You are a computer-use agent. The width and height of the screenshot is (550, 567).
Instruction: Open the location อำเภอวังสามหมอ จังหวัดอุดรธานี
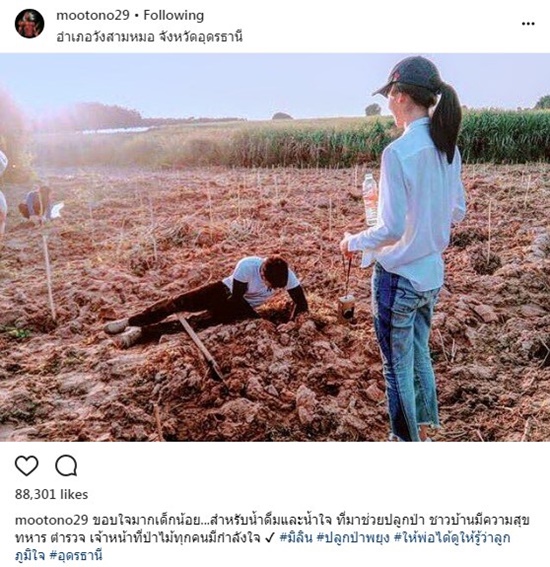[149, 37]
